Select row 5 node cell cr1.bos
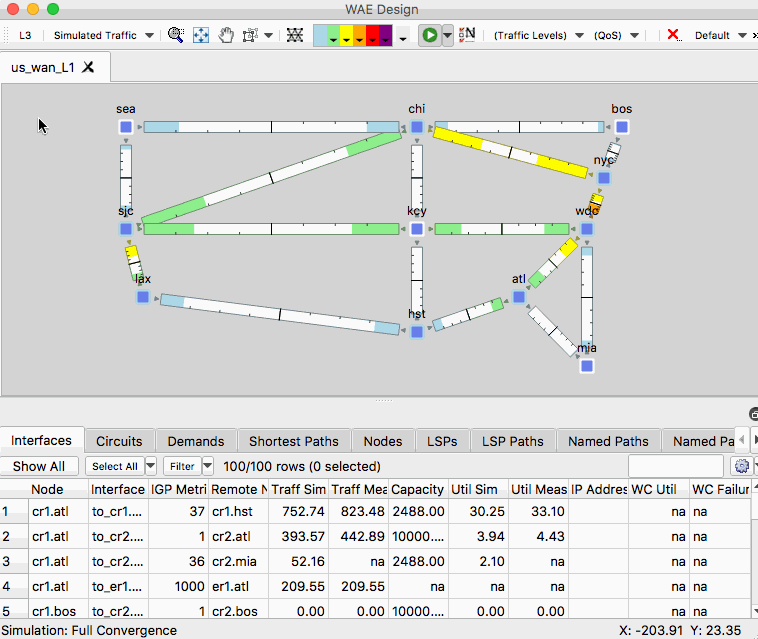The image size is (758, 639). [x=58, y=611]
